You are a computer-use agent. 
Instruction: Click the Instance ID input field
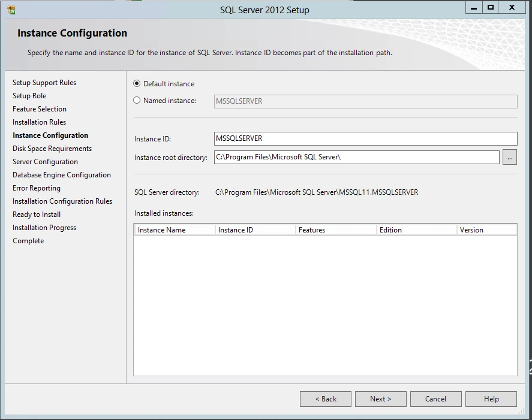[365, 138]
